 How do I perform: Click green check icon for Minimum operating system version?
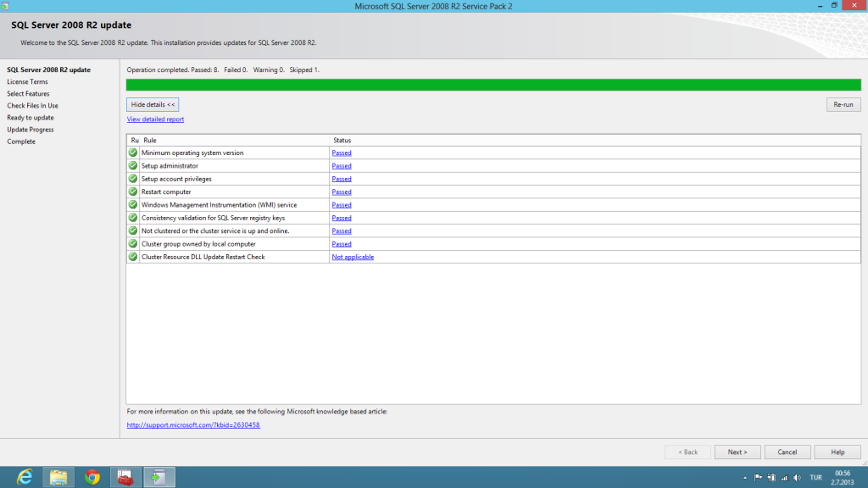point(133,152)
